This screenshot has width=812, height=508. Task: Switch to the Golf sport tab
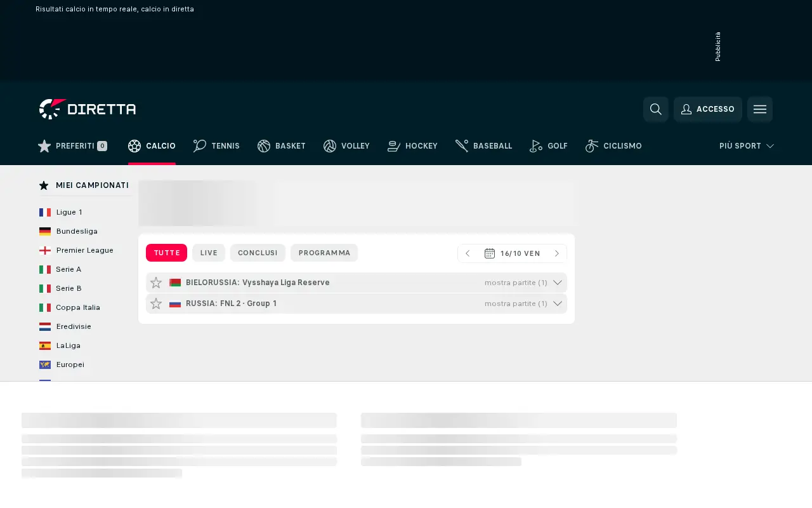tap(549, 146)
